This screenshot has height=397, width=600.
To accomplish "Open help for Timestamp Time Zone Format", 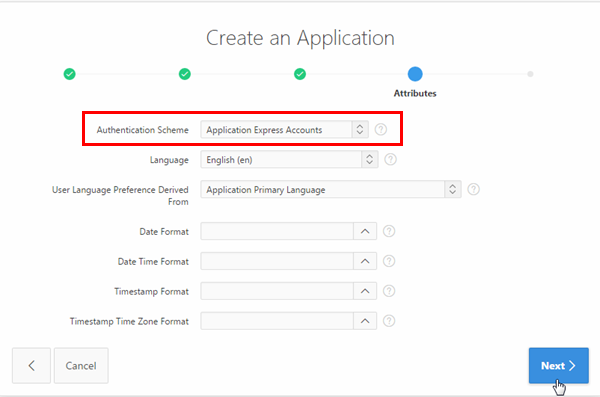I will click(389, 321).
